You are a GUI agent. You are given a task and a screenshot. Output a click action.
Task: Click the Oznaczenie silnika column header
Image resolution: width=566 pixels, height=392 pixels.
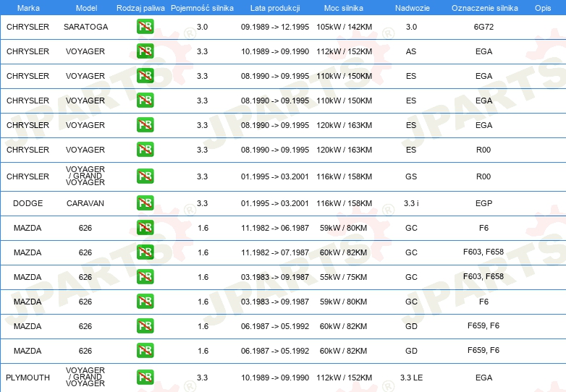[x=485, y=8]
